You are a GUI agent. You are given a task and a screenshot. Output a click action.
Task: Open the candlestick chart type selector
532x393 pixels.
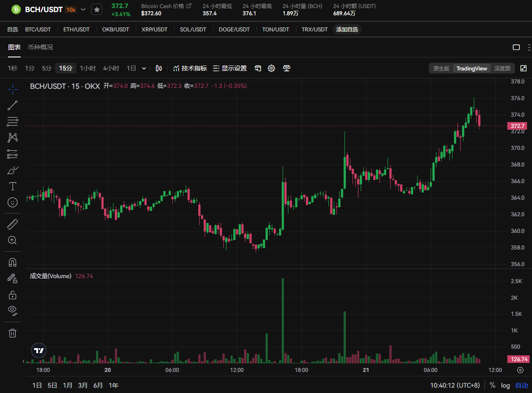click(159, 68)
